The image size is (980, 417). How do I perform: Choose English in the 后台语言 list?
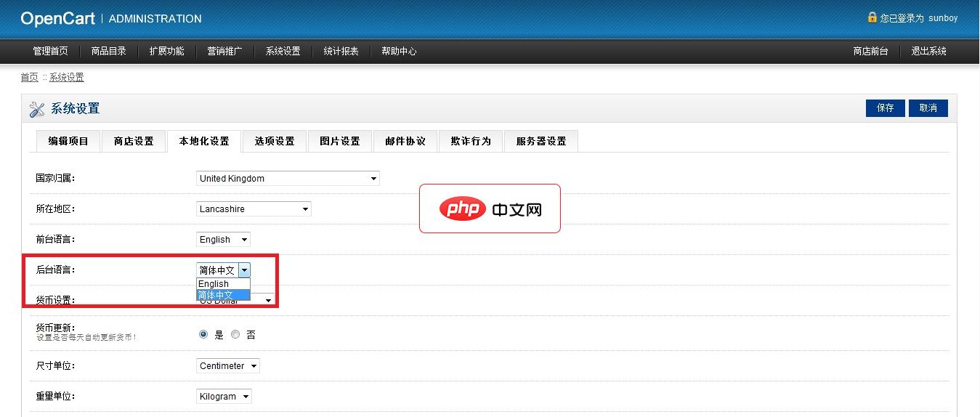pos(223,284)
